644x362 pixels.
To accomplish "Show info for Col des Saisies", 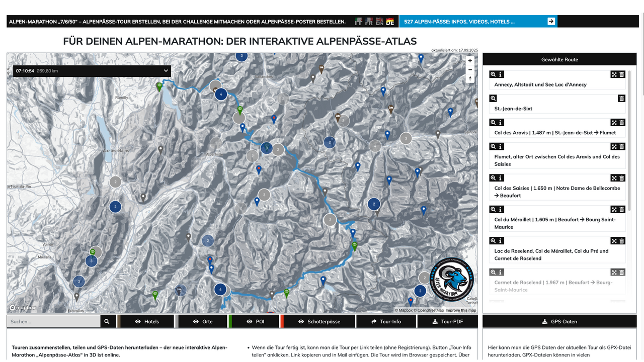I will [501, 178].
